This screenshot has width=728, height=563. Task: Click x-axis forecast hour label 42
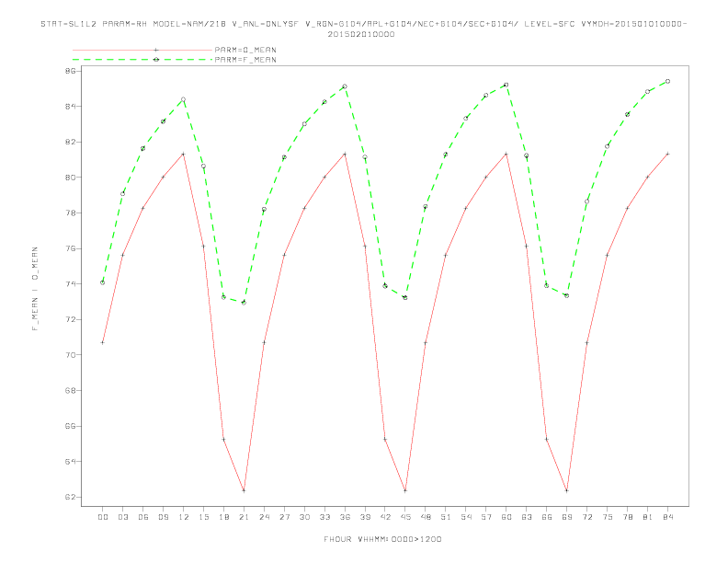coord(385,517)
